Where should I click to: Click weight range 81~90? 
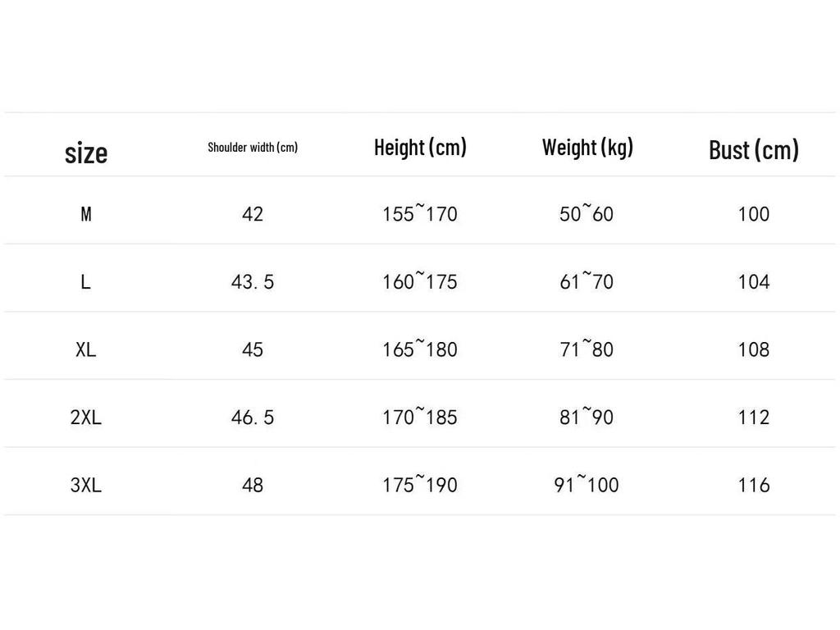[587, 416]
